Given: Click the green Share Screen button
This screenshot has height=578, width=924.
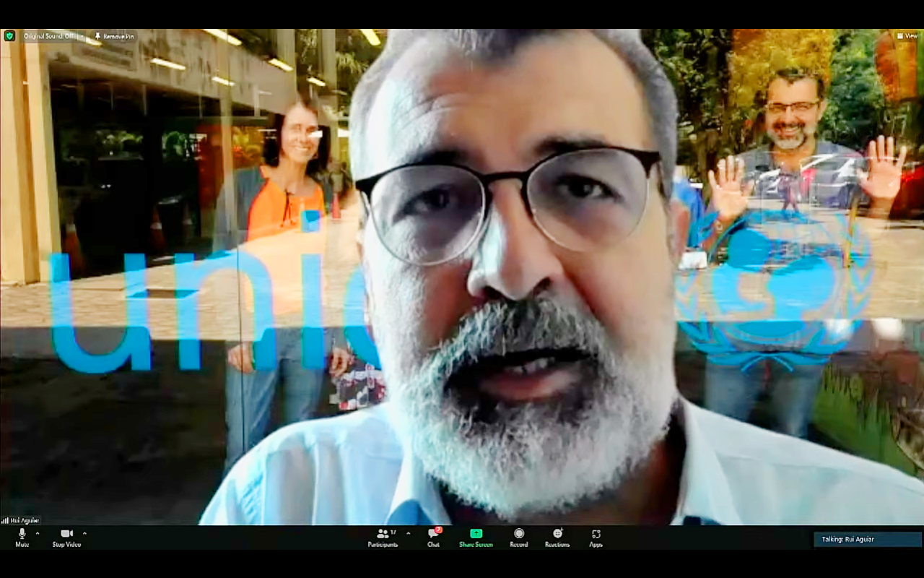Looking at the screenshot, I should click(x=476, y=537).
